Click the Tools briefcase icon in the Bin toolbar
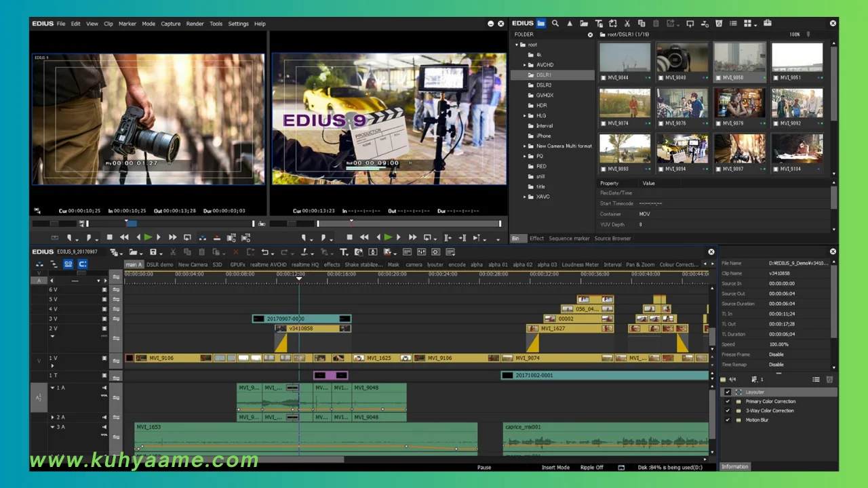Screen dimensions: 868x488 [768, 23]
